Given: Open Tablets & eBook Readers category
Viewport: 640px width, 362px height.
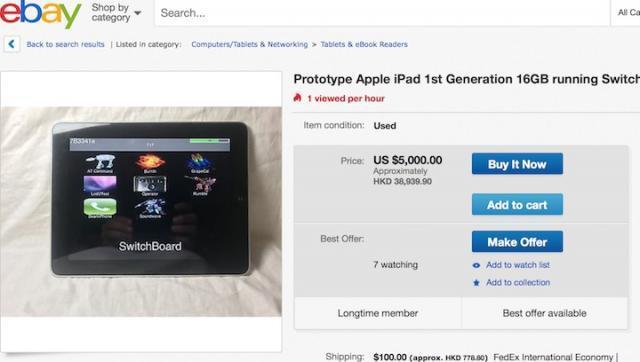Looking at the screenshot, I should pyautogui.click(x=364, y=44).
